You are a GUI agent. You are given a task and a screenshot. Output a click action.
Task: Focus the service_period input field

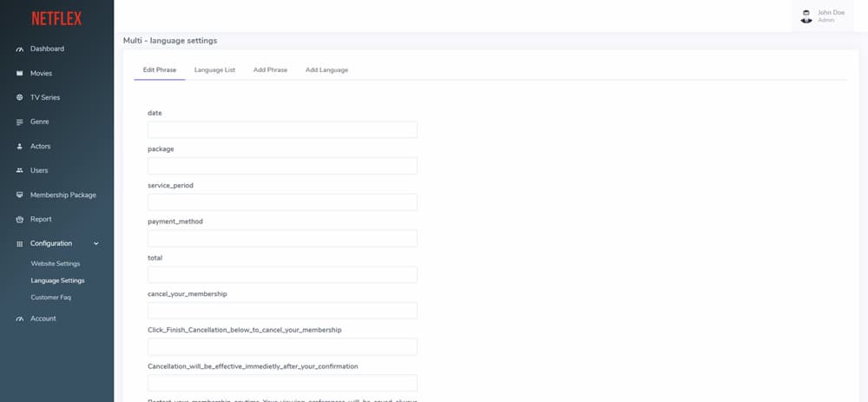coord(282,202)
